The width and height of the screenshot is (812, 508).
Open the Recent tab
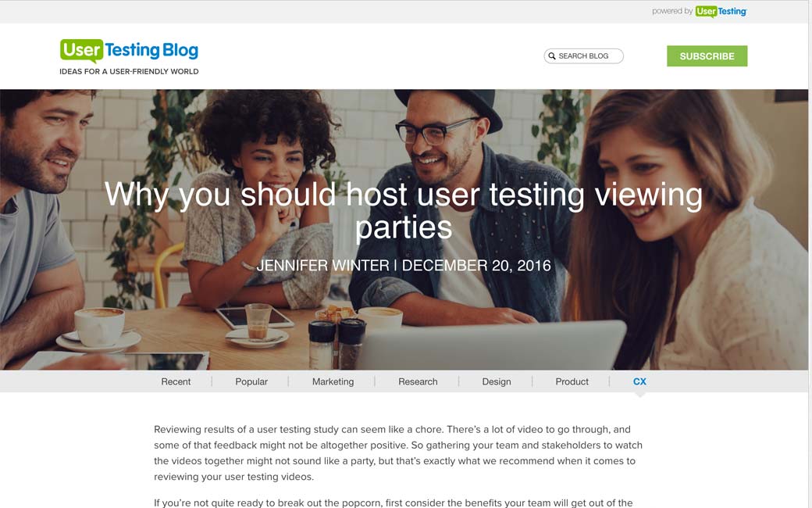click(x=176, y=381)
